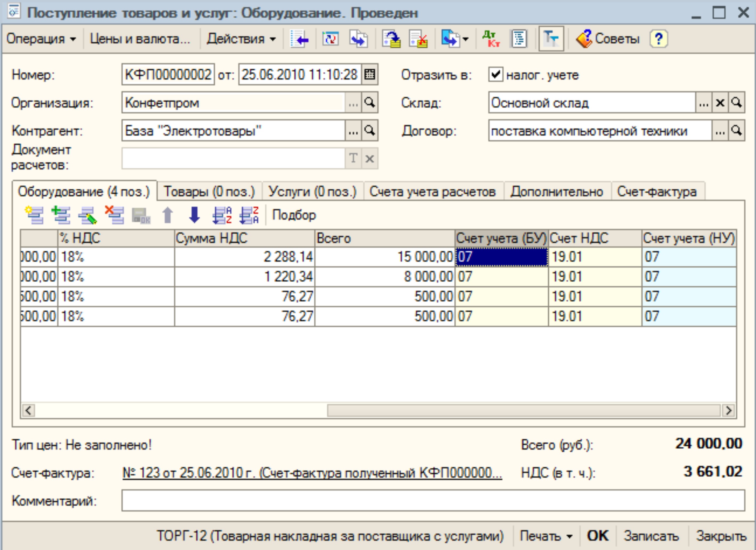Screen dimensions: 756x550
Task: Sort table rows ascending A-Z
Action: coord(222,215)
